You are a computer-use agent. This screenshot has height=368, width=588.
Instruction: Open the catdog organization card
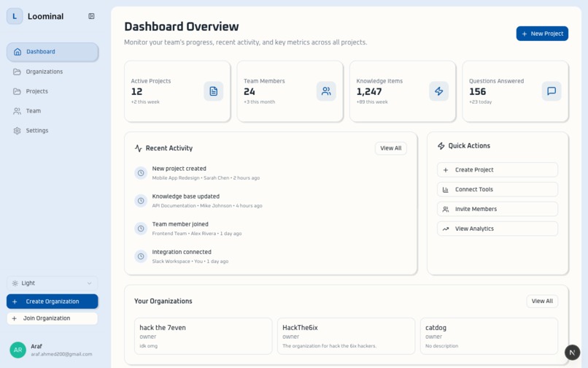[489, 336]
